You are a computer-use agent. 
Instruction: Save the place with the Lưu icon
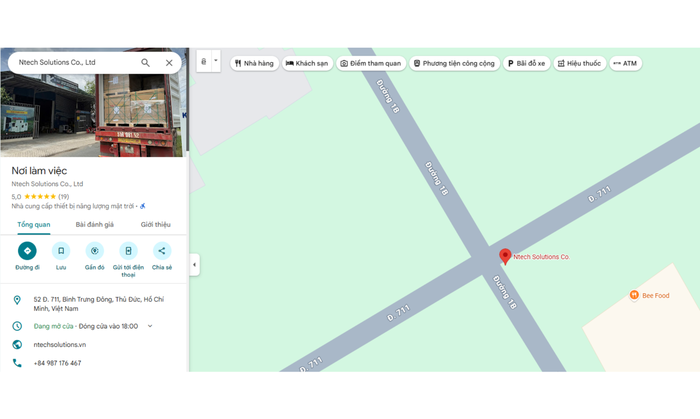pyautogui.click(x=61, y=251)
